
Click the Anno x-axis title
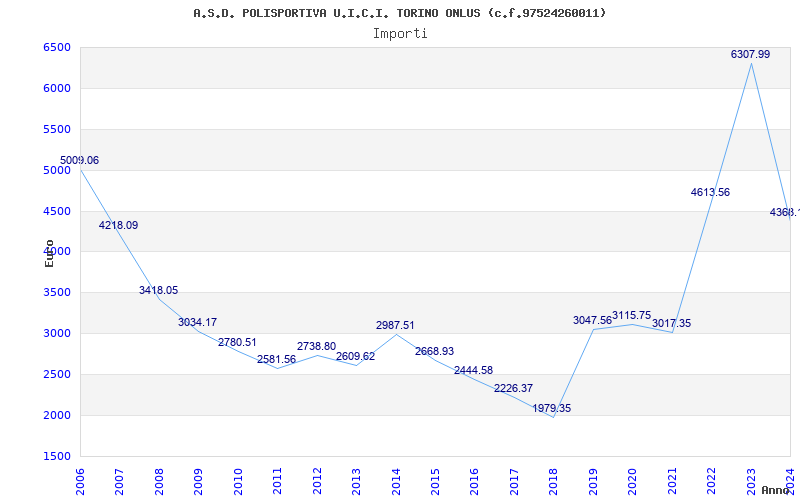tap(775, 490)
